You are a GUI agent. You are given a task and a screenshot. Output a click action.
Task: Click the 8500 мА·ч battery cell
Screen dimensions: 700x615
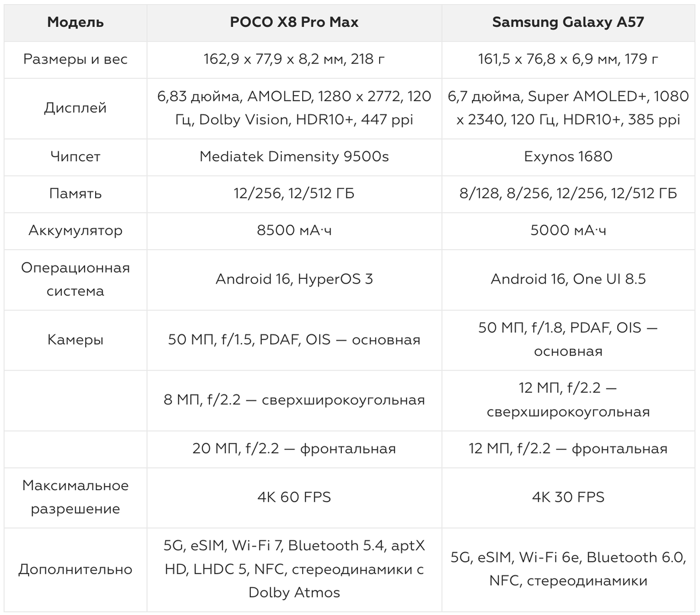tap(294, 230)
